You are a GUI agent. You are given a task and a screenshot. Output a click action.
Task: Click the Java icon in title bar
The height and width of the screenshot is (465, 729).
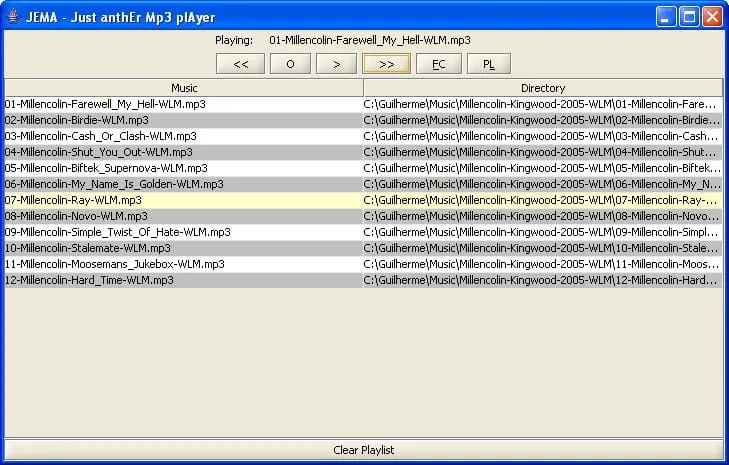point(14,17)
